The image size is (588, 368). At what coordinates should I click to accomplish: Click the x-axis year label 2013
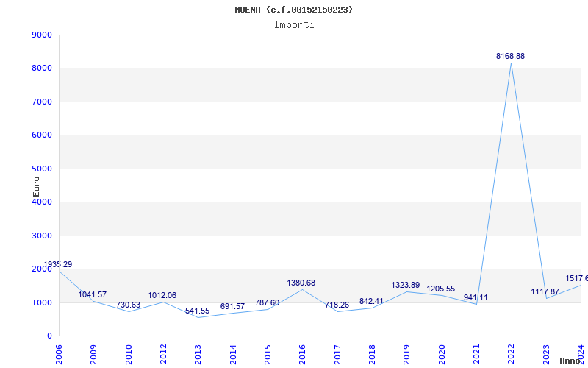[x=198, y=355]
